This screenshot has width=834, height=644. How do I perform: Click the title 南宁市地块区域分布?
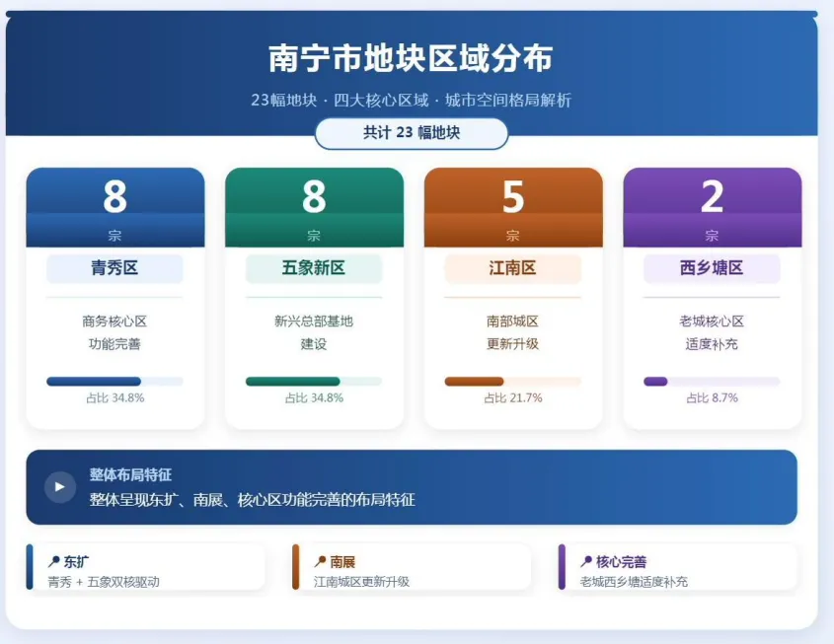coord(411,58)
